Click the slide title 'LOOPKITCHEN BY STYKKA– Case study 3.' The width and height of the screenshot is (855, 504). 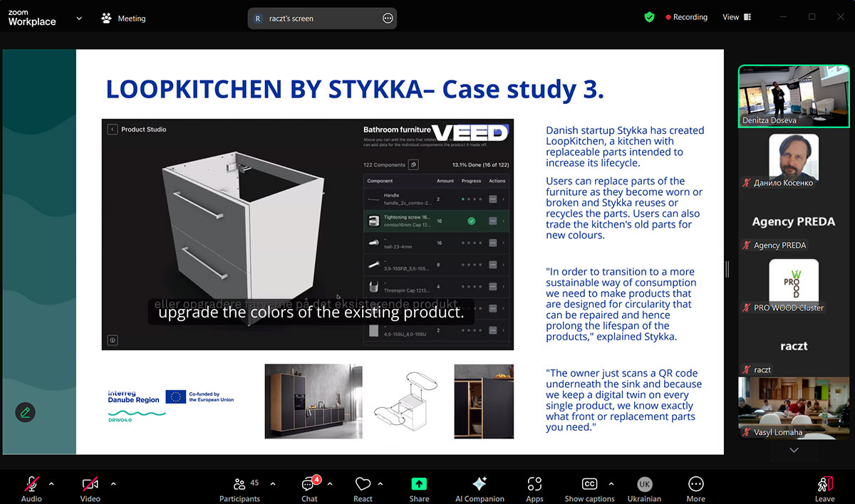pyautogui.click(x=355, y=89)
